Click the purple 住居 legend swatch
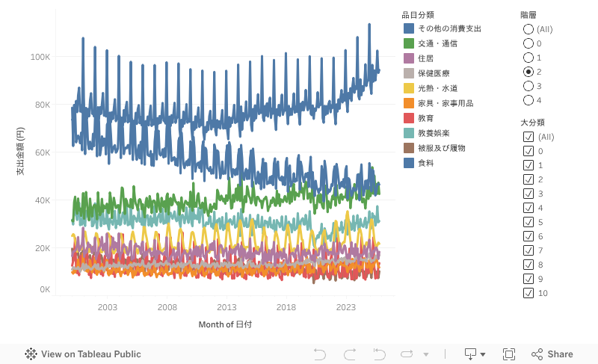This screenshot has height=364, width=598. pyautogui.click(x=409, y=58)
